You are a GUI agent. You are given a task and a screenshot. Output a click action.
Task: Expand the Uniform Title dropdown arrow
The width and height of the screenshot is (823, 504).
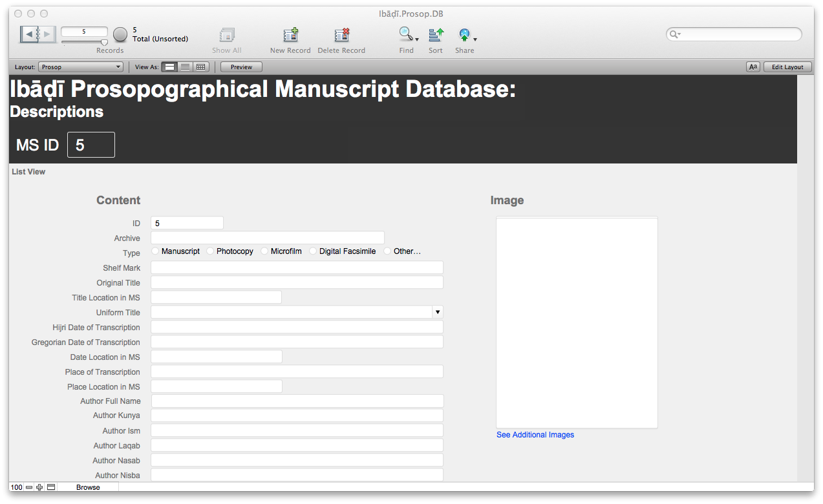(x=438, y=312)
